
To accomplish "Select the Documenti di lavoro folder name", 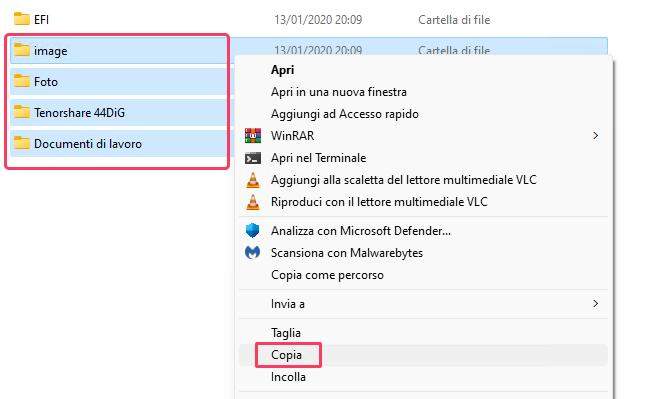I will pos(88,144).
